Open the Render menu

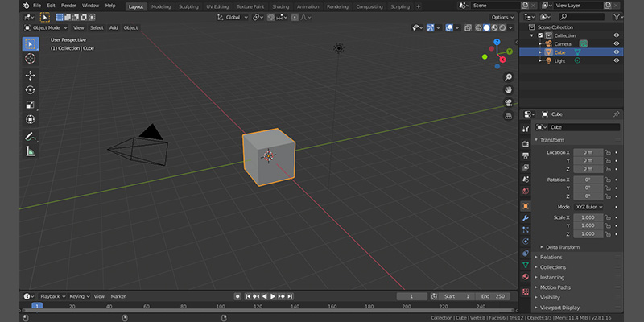(68, 6)
